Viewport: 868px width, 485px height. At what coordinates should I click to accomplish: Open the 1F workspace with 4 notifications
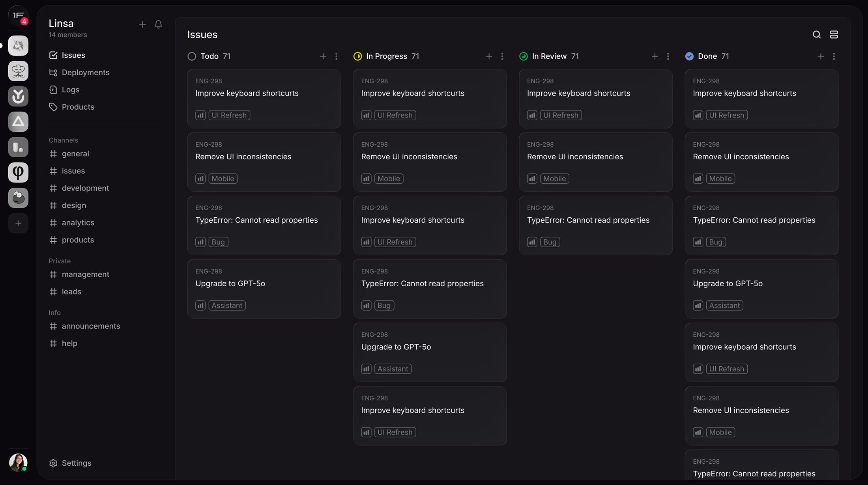(18, 16)
